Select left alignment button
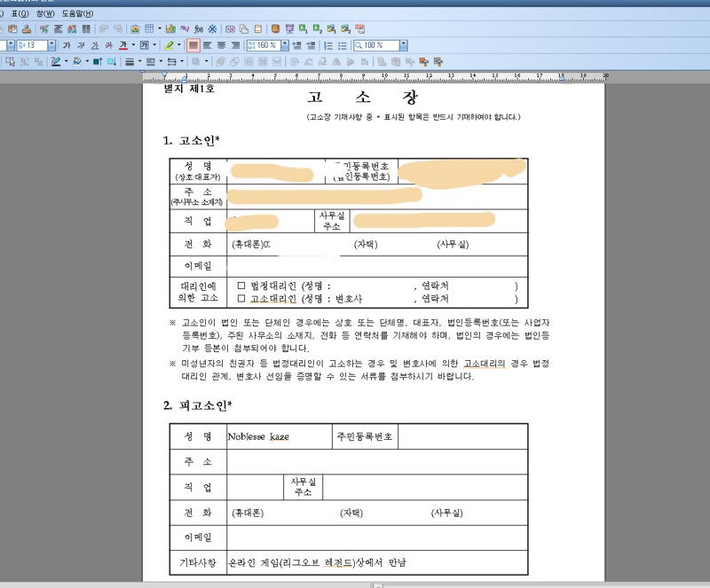The height and width of the screenshot is (588, 710). [208, 45]
